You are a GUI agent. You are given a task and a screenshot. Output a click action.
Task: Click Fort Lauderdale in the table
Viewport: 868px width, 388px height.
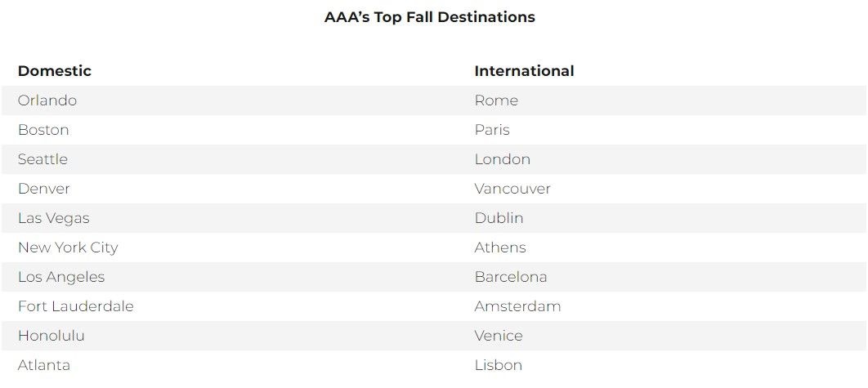click(76, 306)
